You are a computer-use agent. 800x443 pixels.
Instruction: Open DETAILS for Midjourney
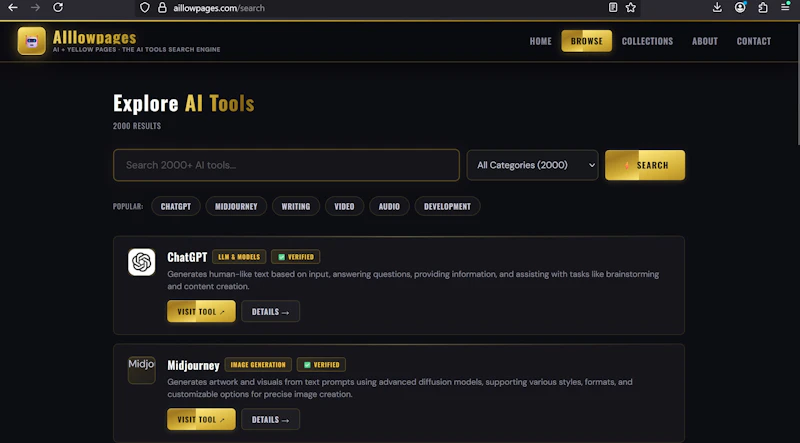click(x=270, y=419)
